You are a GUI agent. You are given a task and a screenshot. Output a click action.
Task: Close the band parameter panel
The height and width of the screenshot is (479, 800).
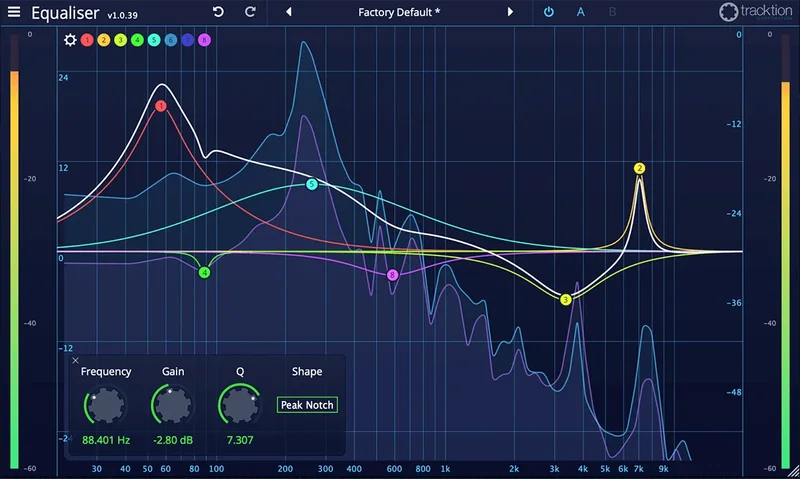click(76, 361)
